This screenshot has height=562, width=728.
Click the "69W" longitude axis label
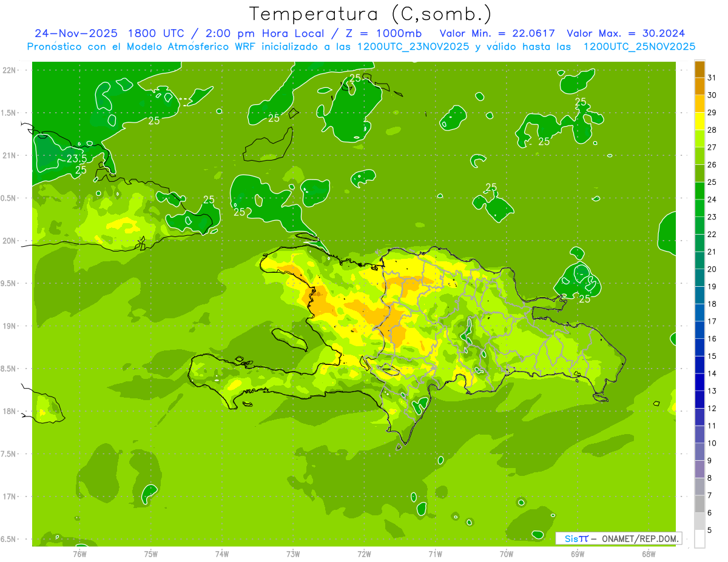(578, 554)
